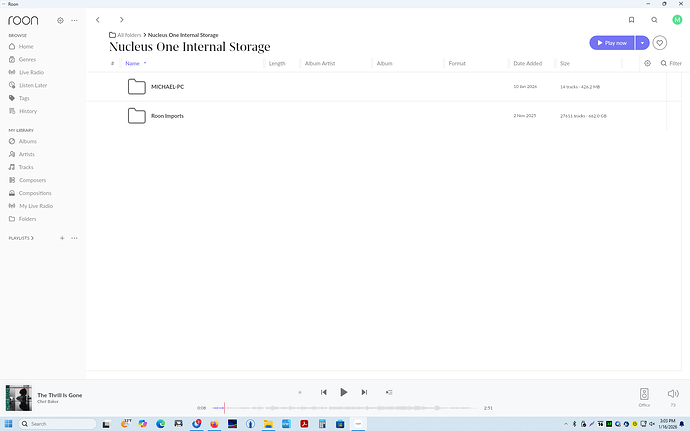Skip to previous track
This screenshot has height=431, width=690.
323,392
